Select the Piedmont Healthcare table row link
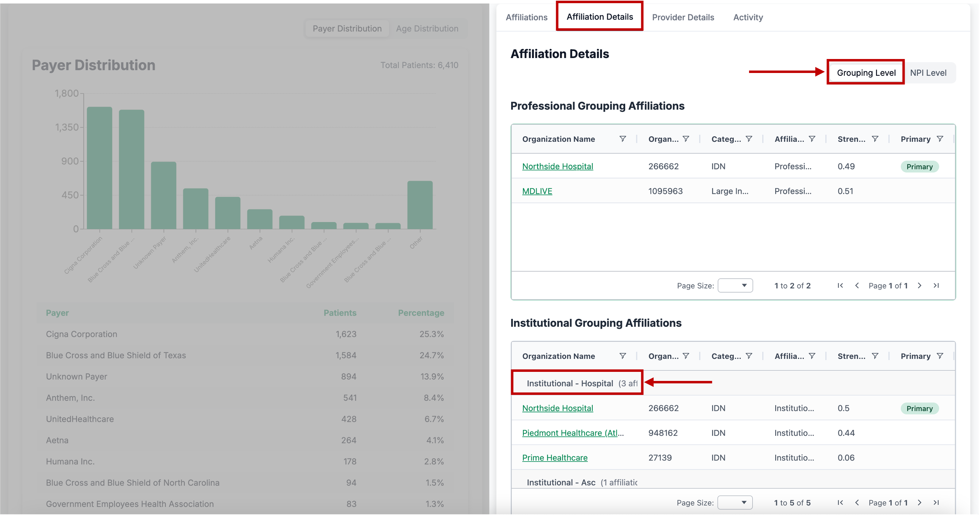The width and height of the screenshot is (980, 515). [573, 433]
